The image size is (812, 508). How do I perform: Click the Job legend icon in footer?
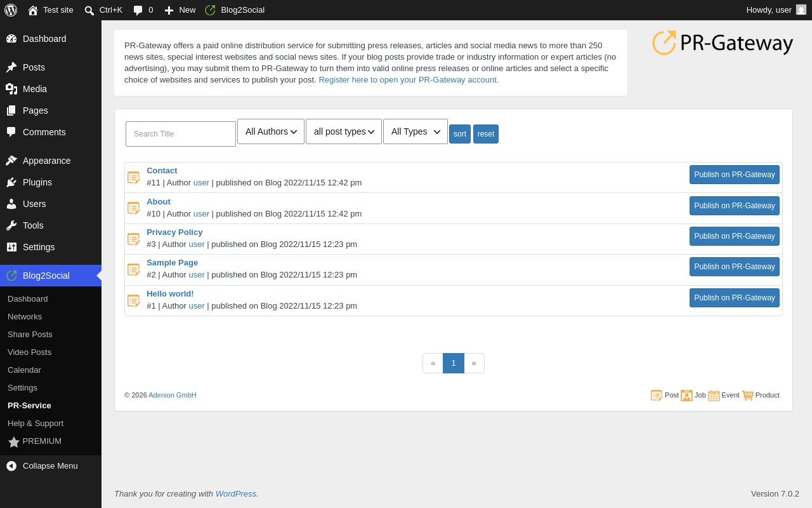point(686,396)
